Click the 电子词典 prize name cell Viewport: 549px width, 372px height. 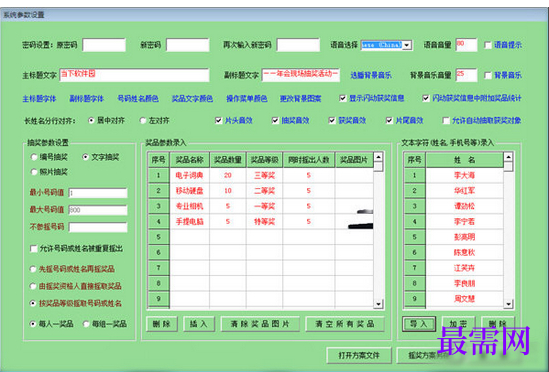coord(190,175)
